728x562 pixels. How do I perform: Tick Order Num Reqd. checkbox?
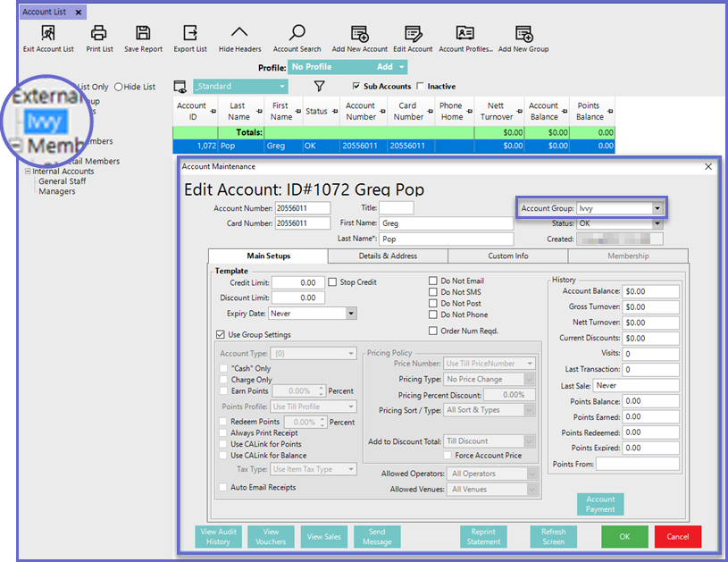click(433, 331)
